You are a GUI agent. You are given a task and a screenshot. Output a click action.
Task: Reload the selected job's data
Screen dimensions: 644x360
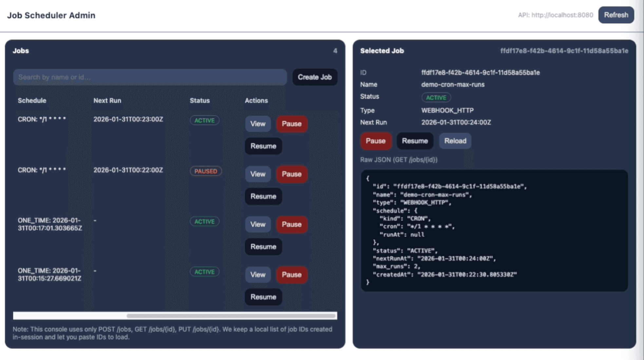[x=455, y=141]
